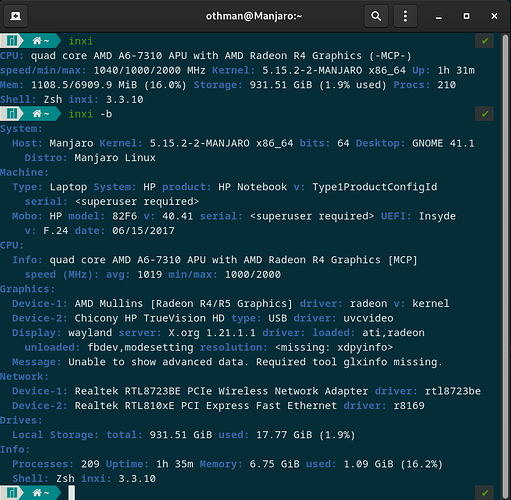Click Mobo model value '82F6'
The height and width of the screenshot is (500, 511).
click(124, 216)
